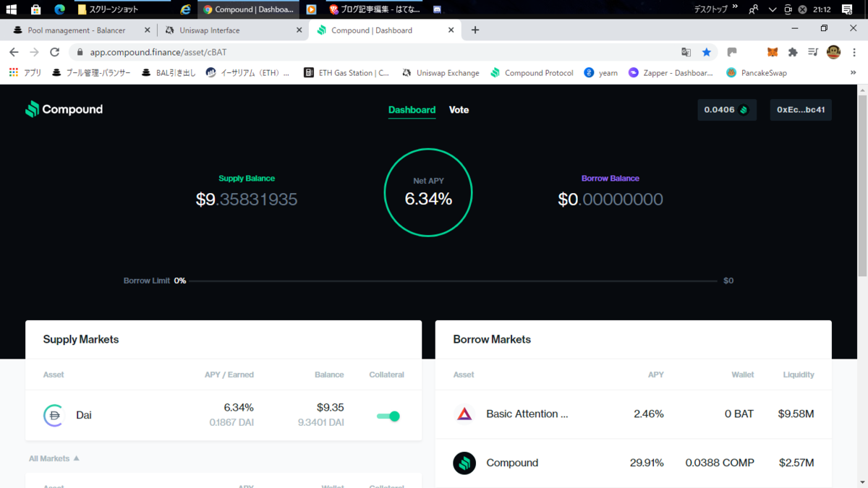Close the Pool management - Balancer tab
The height and width of the screenshot is (488, 868).
(x=148, y=30)
